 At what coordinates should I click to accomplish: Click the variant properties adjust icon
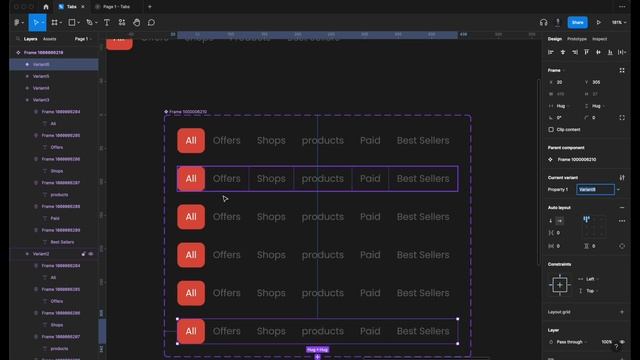pyautogui.click(x=622, y=178)
